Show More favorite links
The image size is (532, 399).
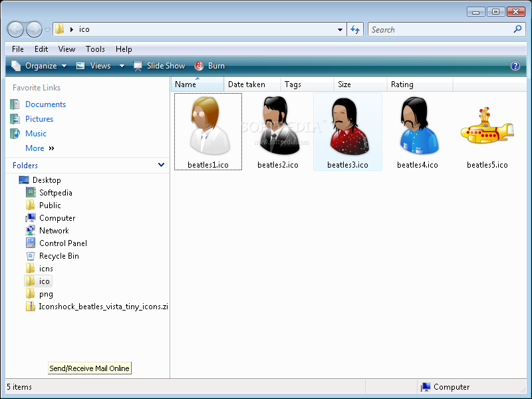click(40, 148)
